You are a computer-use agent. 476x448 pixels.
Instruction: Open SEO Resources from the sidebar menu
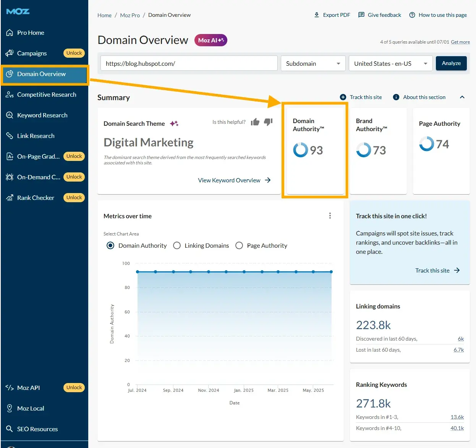tap(37, 429)
